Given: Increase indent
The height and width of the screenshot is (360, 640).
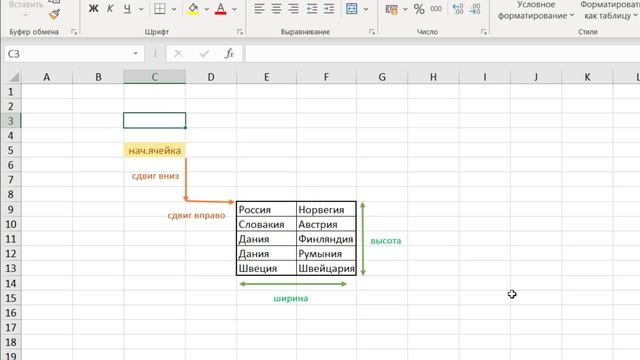Looking at the screenshot, I should click(329, 9).
